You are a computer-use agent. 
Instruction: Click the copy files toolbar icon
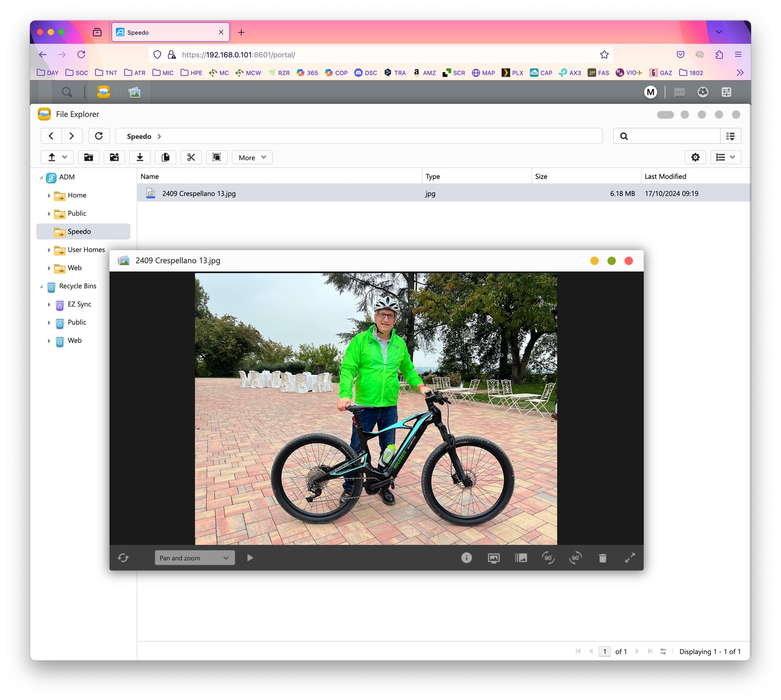click(x=165, y=157)
